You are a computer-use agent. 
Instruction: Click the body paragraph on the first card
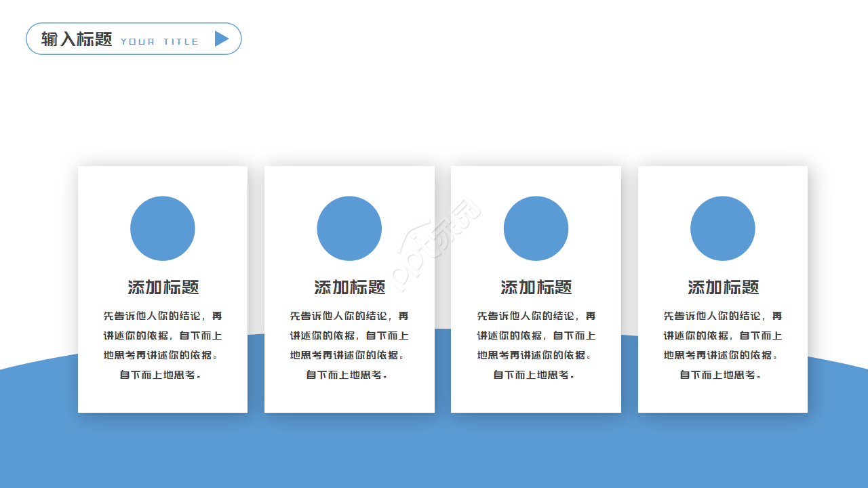162,344
